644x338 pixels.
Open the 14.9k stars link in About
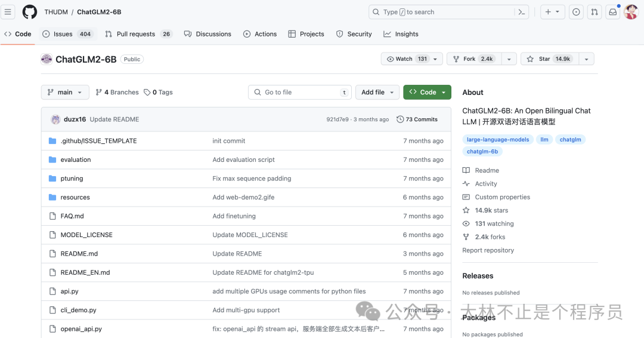(x=491, y=210)
